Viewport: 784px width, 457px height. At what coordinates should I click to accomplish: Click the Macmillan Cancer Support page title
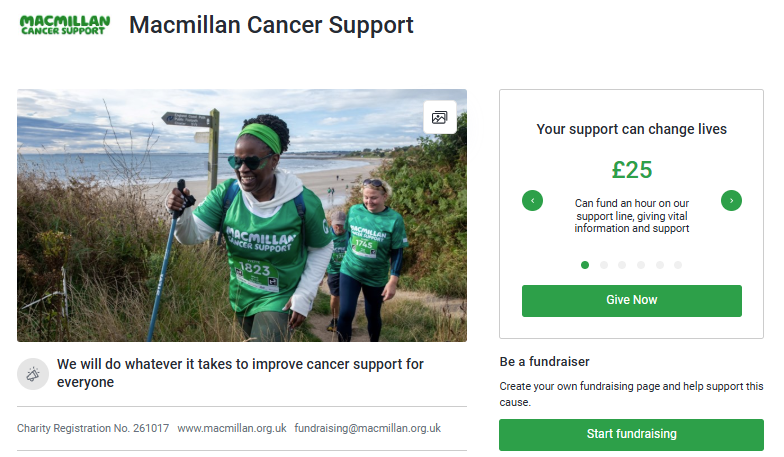[x=271, y=25]
